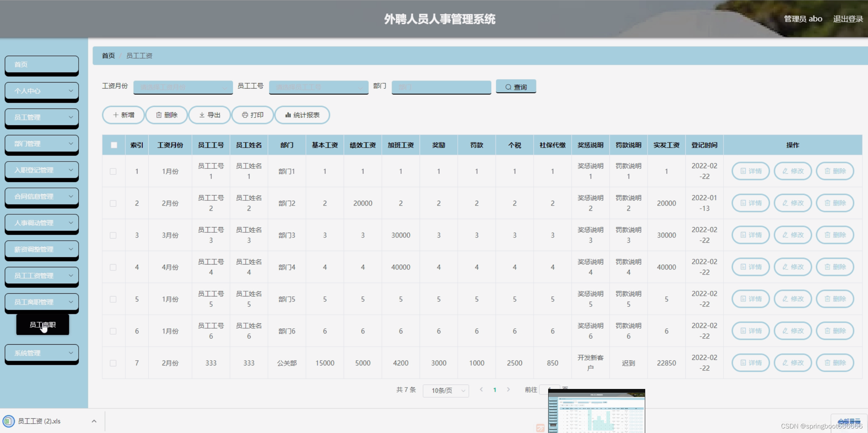The height and width of the screenshot is (433, 868).
Task: Open the 员工工号 dropdown filter
Action: tap(318, 87)
